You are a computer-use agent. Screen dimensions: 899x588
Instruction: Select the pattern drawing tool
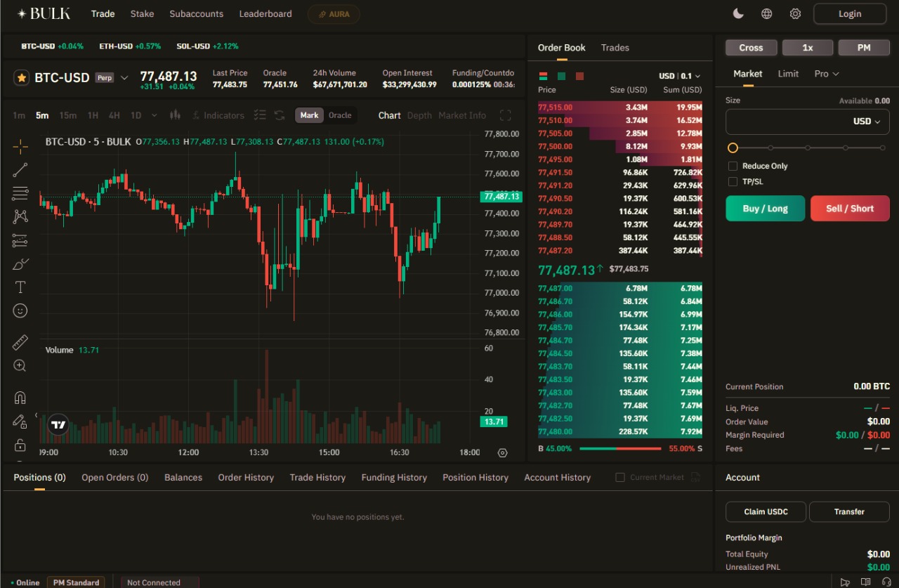pyautogui.click(x=20, y=216)
